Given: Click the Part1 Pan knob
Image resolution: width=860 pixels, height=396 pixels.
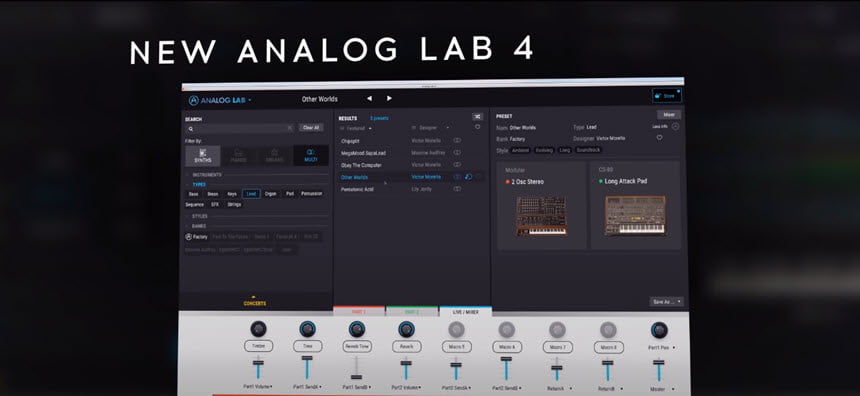Looking at the screenshot, I should (659, 330).
